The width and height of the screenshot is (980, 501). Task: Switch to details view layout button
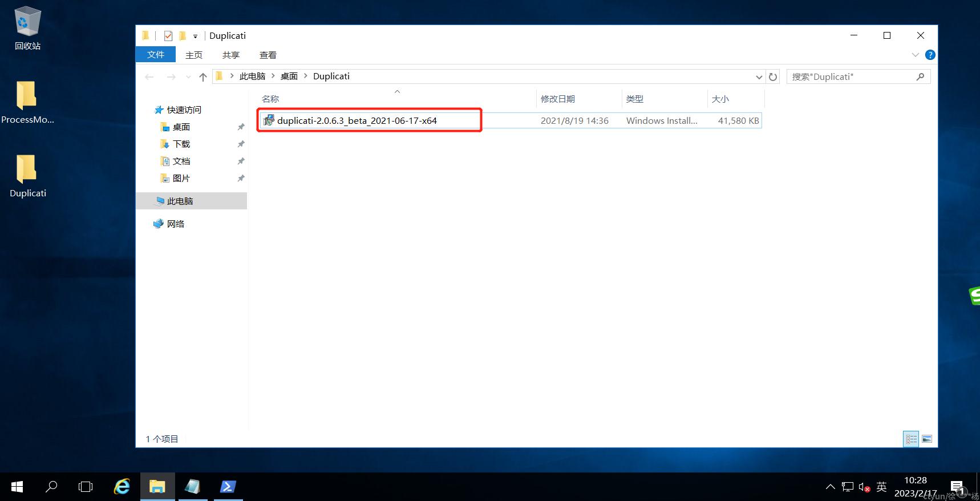[911, 439]
